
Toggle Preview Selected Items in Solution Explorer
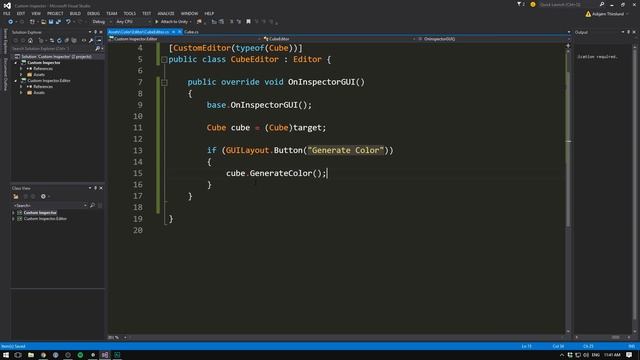tap(99, 40)
